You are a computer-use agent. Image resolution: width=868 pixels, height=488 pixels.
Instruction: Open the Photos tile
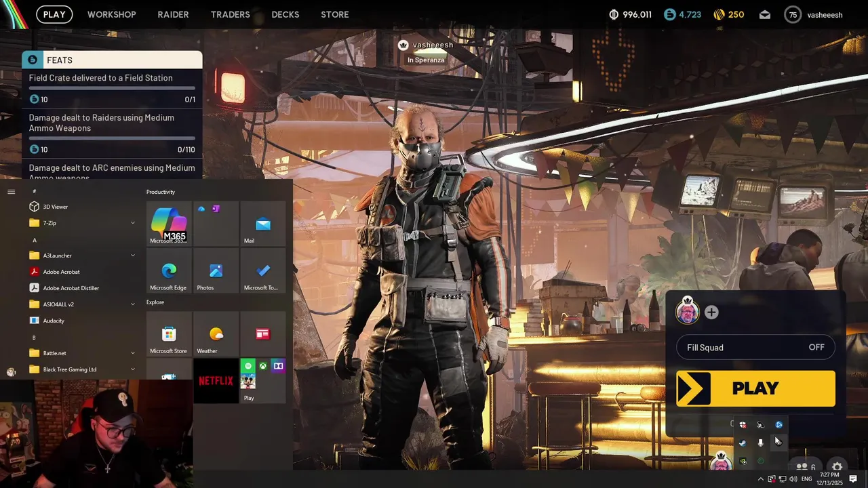(x=216, y=270)
